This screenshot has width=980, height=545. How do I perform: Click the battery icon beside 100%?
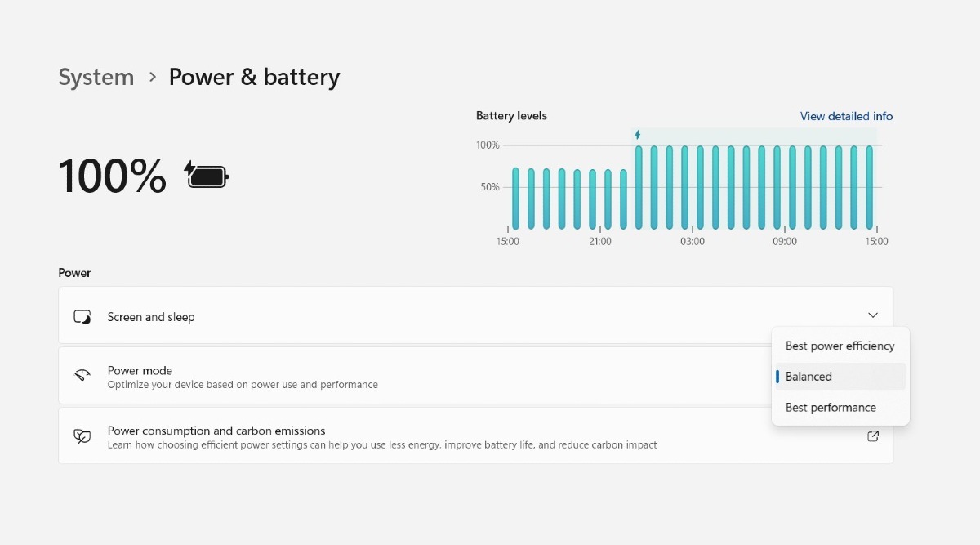pyautogui.click(x=205, y=174)
